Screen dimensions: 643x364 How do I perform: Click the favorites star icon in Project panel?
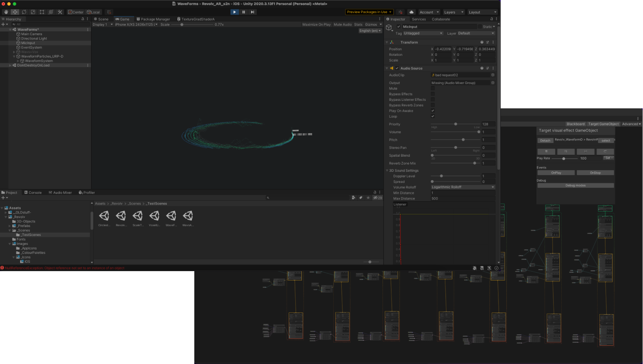tap(367, 197)
